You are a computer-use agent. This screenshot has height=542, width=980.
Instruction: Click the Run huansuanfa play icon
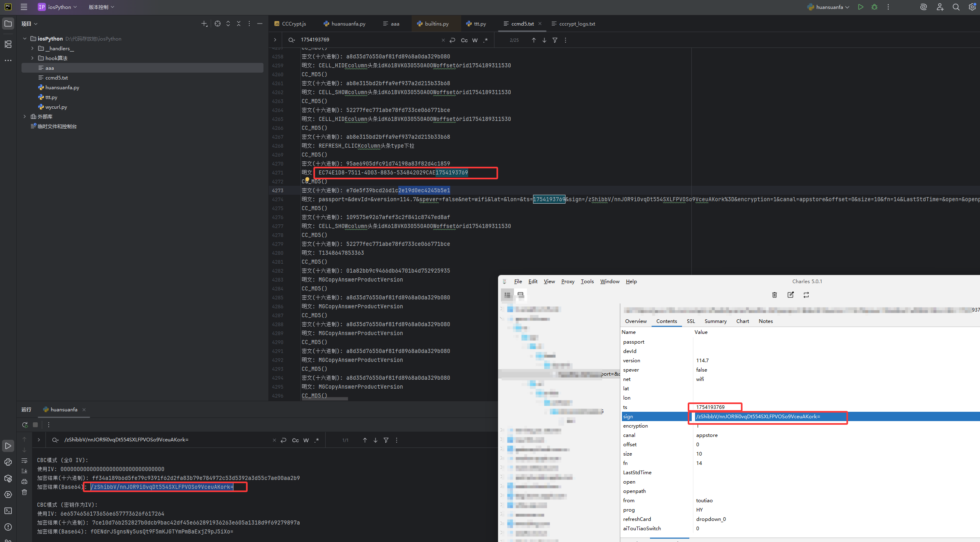860,7
